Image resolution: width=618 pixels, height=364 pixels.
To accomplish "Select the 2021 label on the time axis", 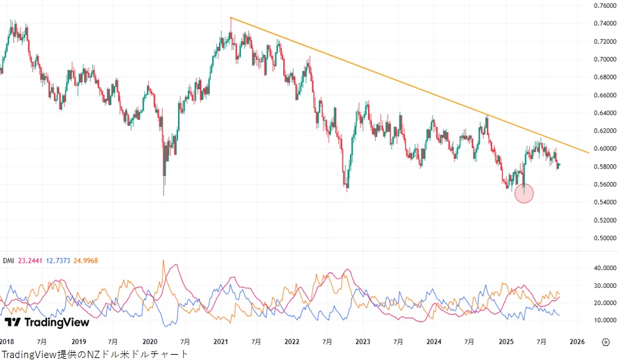I will click(x=221, y=342).
